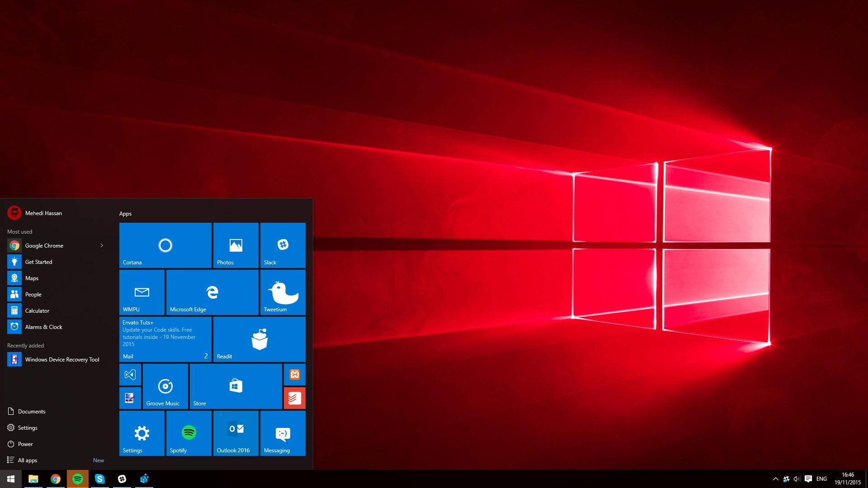Open Groove Music tile
The image size is (868, 488).
[165, 386]
